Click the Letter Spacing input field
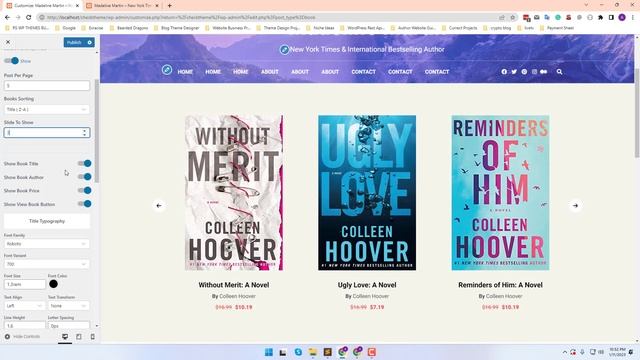Viewport: 640px width, 360px height. pyautogui.click(x=69, y=326)
